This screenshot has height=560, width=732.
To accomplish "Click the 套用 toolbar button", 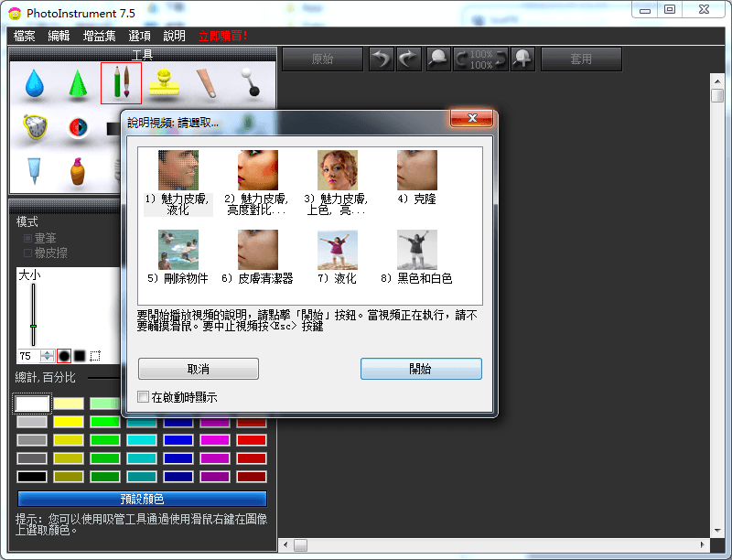I will [581, 59].
